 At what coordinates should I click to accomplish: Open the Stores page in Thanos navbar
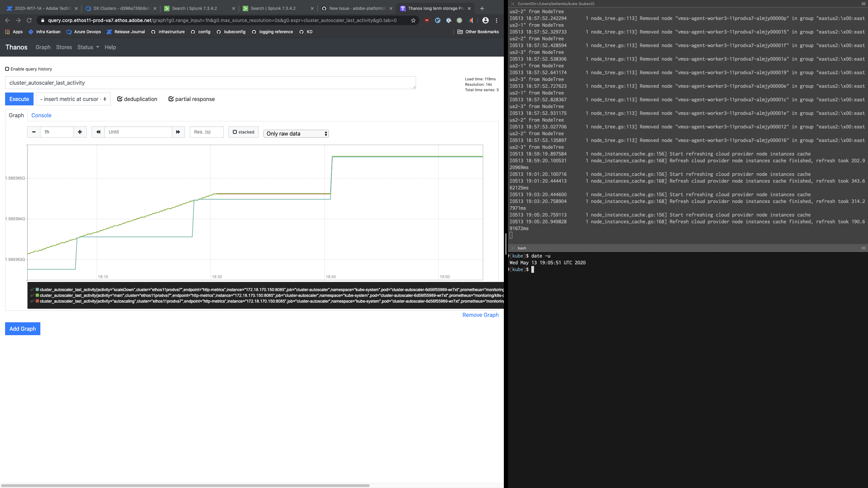pyautogui.click(x=64, y=47)
